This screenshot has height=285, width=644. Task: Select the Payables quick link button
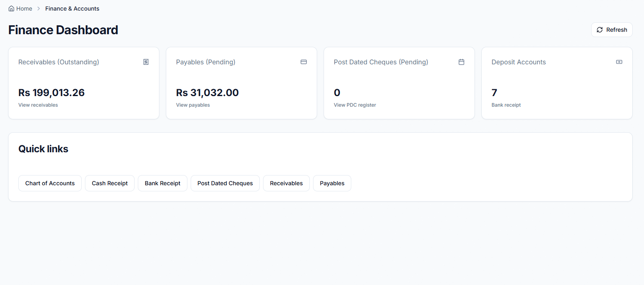(x=332, y=183)
